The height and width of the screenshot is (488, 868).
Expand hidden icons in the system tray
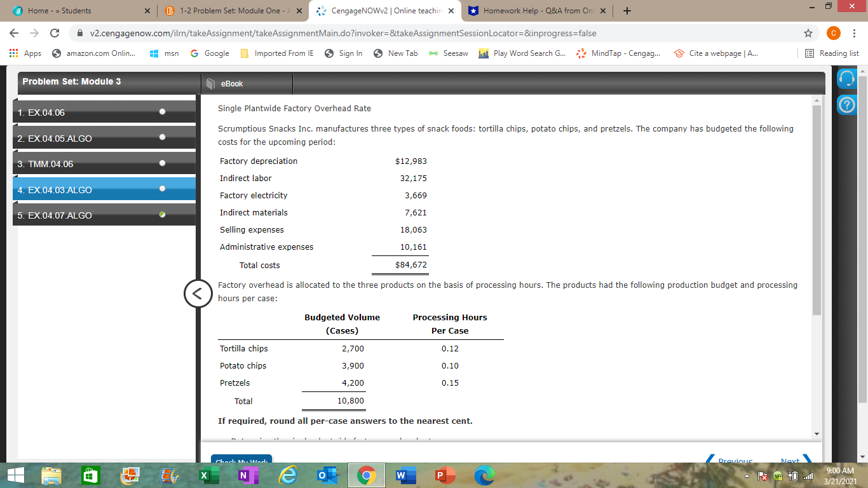coord(748,475)
